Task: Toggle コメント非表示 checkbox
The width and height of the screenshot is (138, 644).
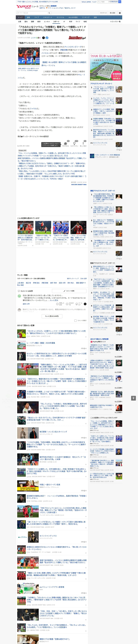Action: pos(75,320)
